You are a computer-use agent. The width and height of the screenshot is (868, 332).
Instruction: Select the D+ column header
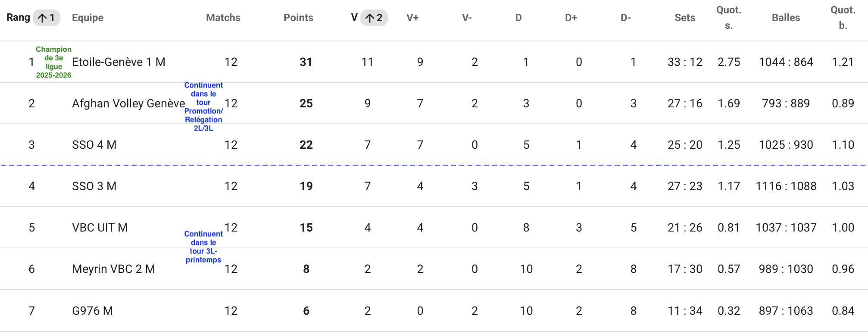[x=571, y=18]
